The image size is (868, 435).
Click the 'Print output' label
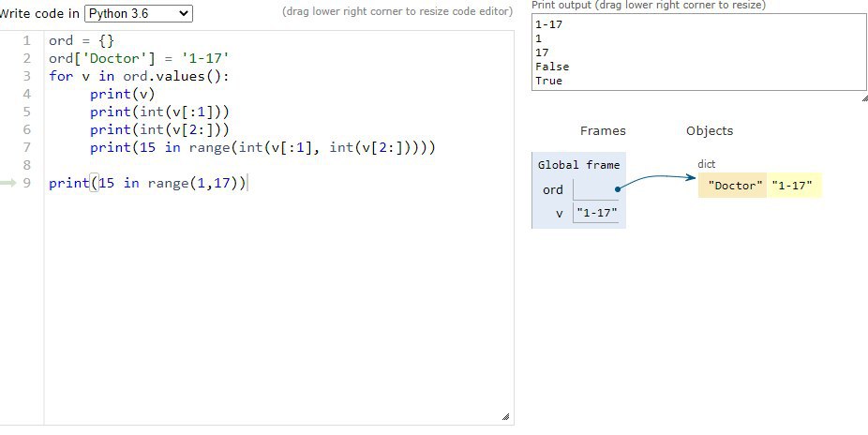coord(649,5)
